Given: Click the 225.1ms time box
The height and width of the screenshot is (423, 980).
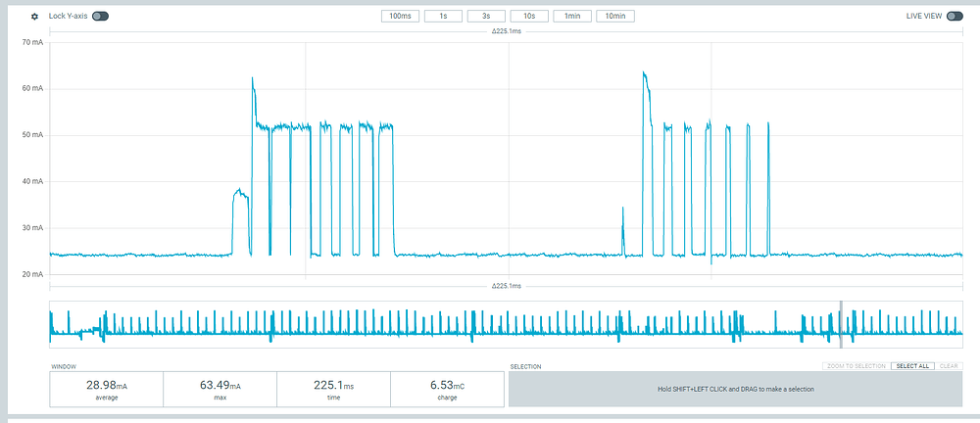Looking at the screenshot, I should point(334,390).
